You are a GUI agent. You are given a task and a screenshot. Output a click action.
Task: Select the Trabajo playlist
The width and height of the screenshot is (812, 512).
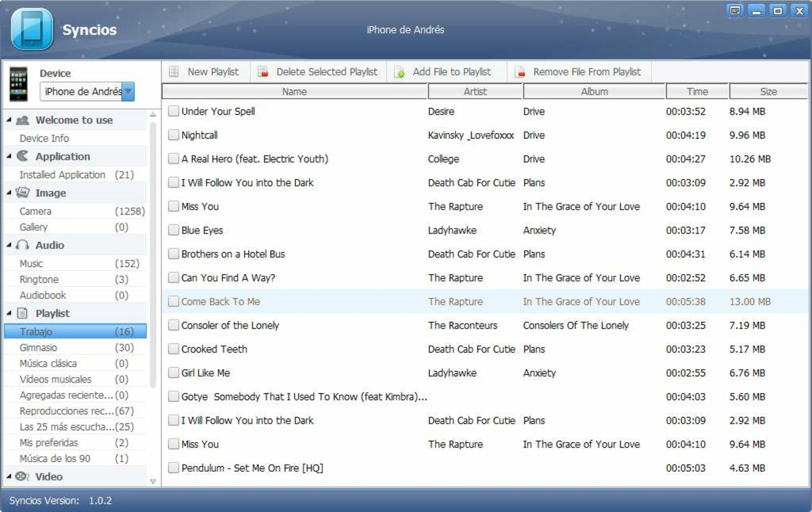point(76,332)
